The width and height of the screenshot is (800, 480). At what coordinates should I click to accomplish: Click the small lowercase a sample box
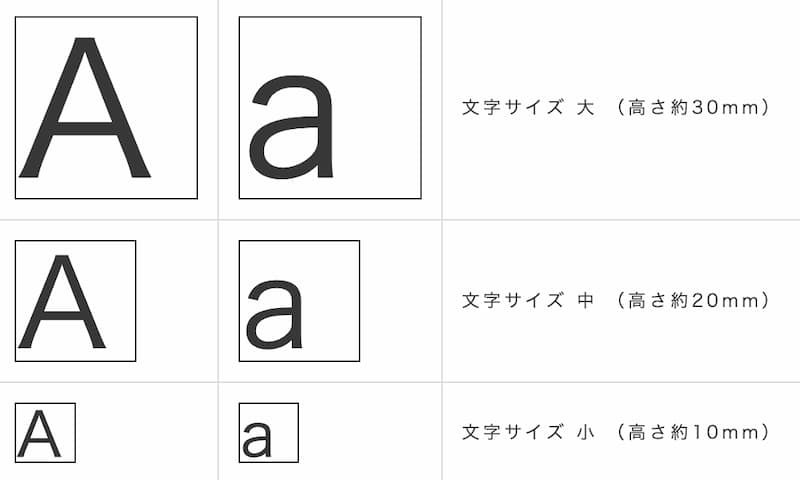coord(269,433)
